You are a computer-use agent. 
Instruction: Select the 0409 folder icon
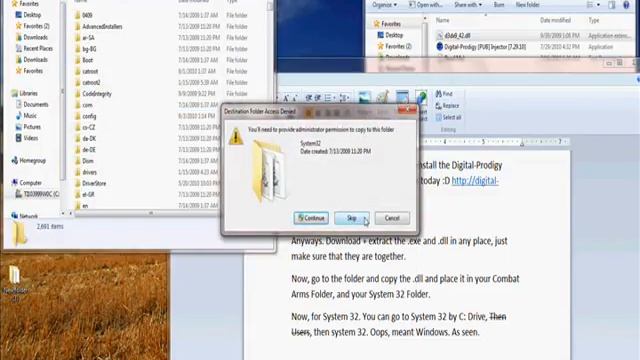tap(78, 15)
